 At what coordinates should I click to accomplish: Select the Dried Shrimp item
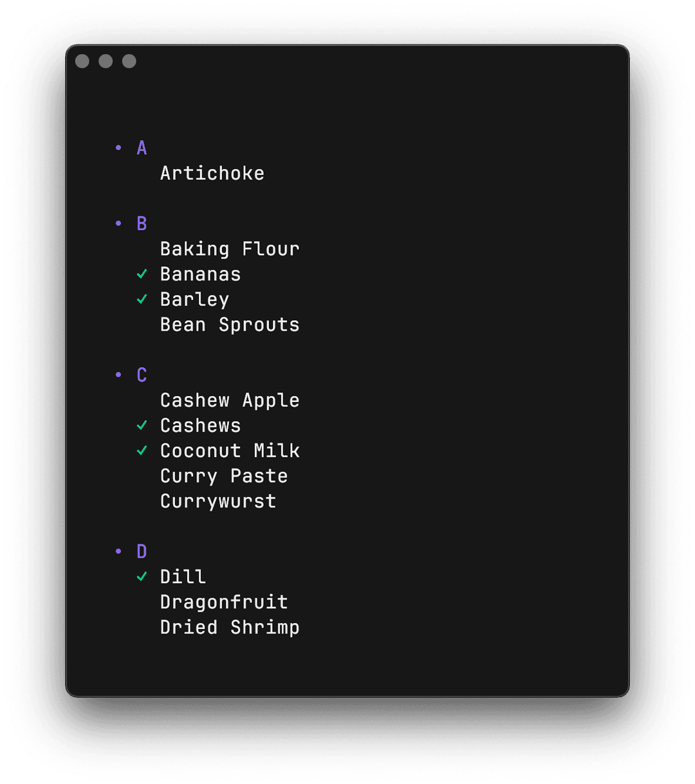click(x=230, y=628)
